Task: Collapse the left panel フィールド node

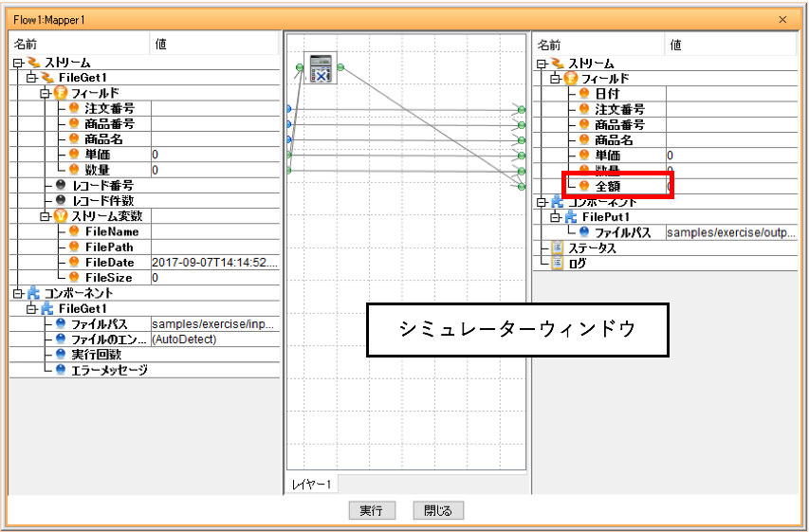Action: click(46, 93)
